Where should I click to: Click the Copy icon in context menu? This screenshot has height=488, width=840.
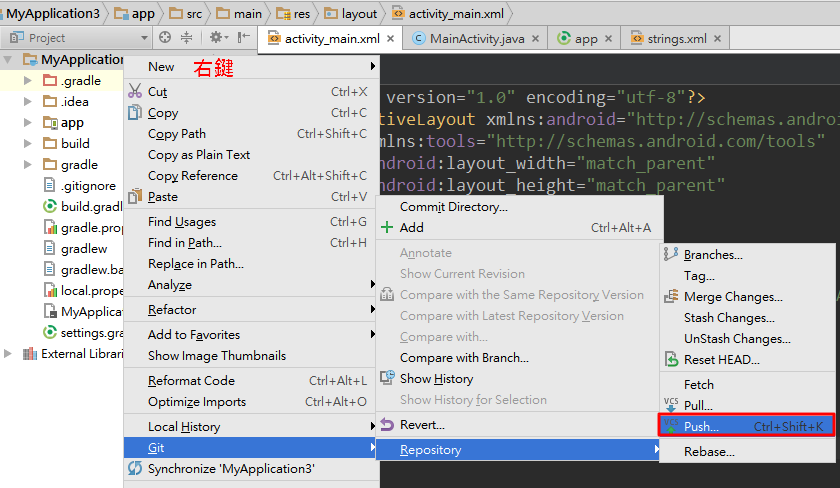(135, 112)
